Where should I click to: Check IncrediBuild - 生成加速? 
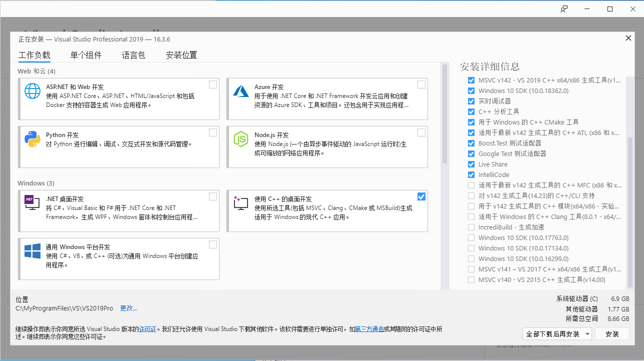point(471,227)
